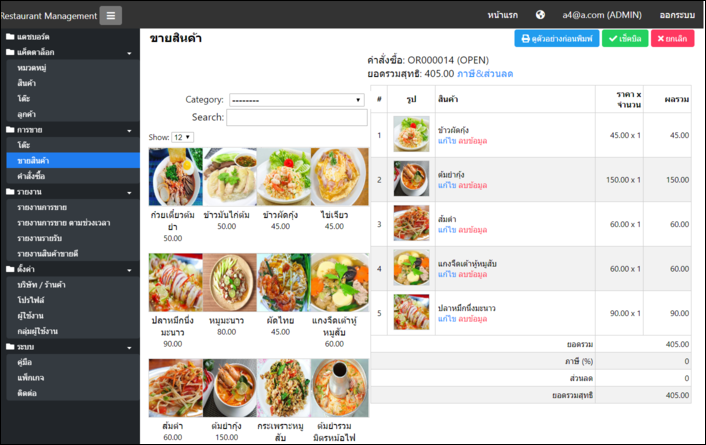Collapse the รายงาน sidebar section
This screenshot has width=706, height=445.
click(x=129, y=191)
